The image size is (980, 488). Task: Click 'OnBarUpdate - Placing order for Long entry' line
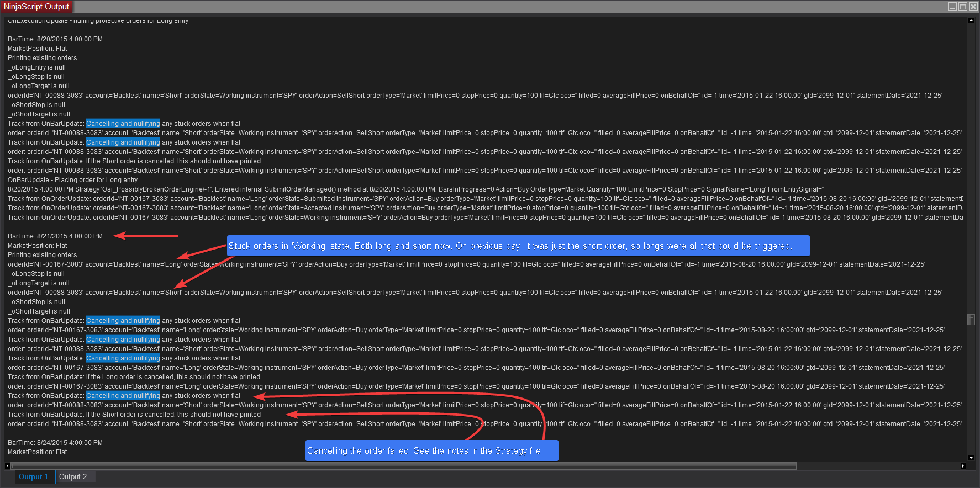coord(72,180)
